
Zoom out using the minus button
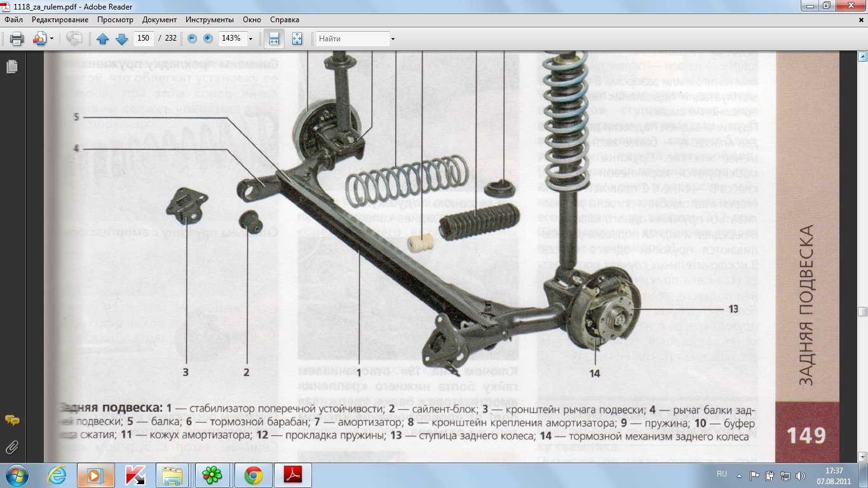click(x=192, y=39)
